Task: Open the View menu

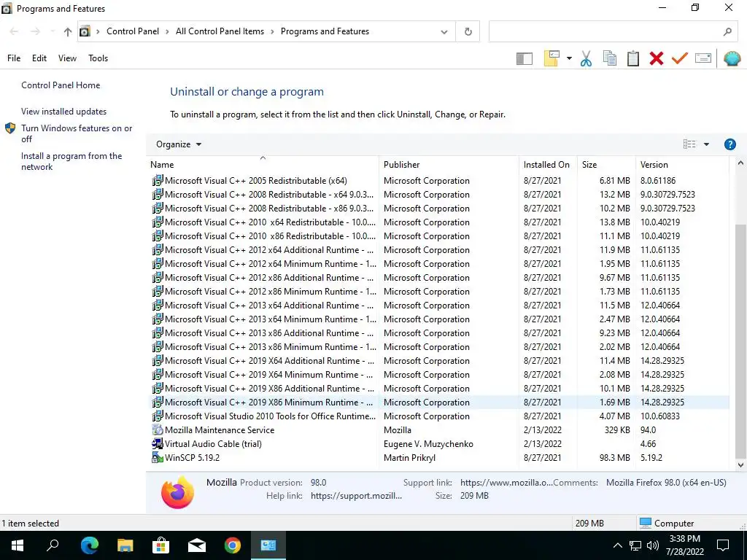Action: 67,58
